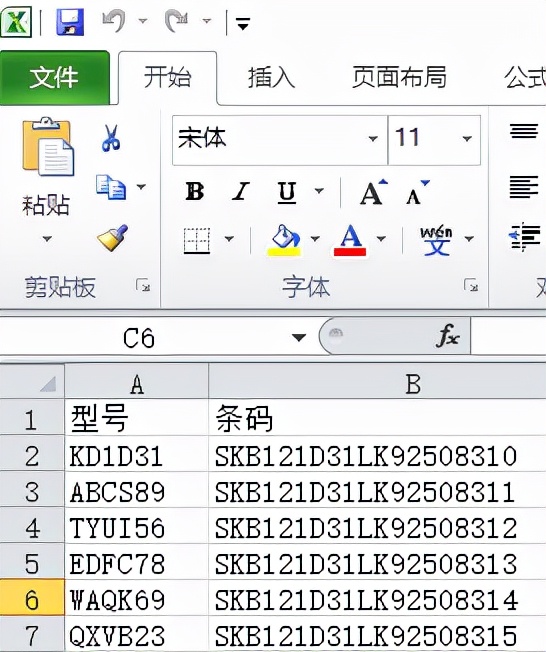Apply cell borders icon

pos(197,240)
